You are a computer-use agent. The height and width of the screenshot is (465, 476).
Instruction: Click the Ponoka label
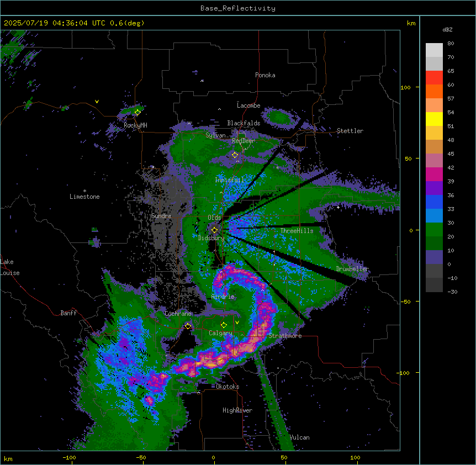tap(265, 75)
